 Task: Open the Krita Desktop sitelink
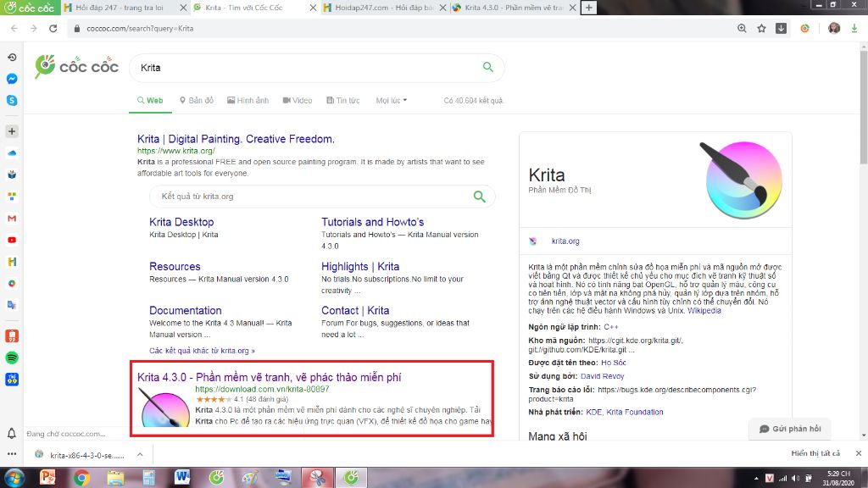181,222
